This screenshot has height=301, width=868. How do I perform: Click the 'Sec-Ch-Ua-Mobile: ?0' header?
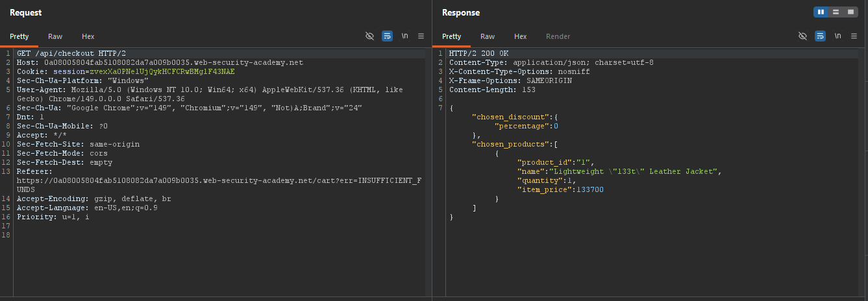pyautogui.click(x=62, y=126)
